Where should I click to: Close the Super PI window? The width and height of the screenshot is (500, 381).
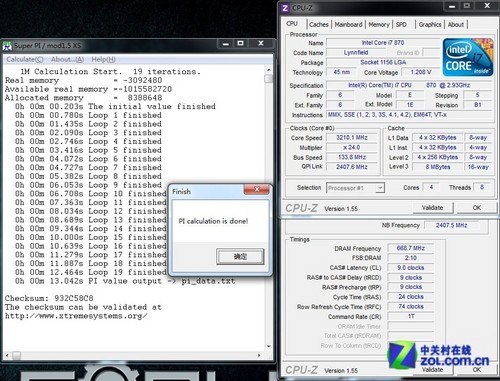261,43
